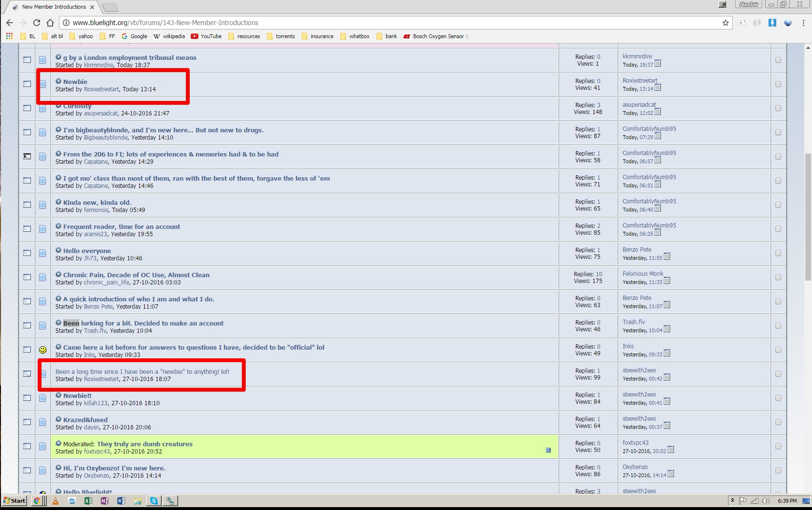Open the alt bl bookmarks folder
This screenshot has width=812, height=510.
pyautogui.click(x=53, y=36)
